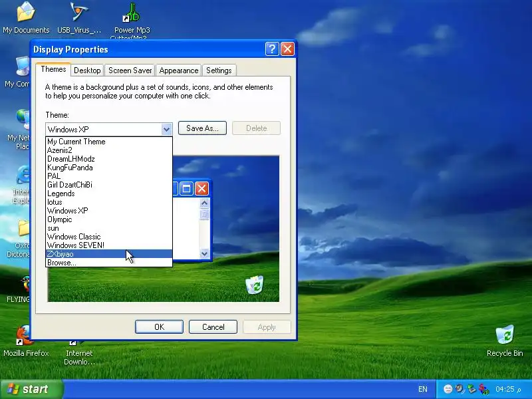Select the Azenis2 theme
Screen dimensions: 532x399
coord(109,150)
